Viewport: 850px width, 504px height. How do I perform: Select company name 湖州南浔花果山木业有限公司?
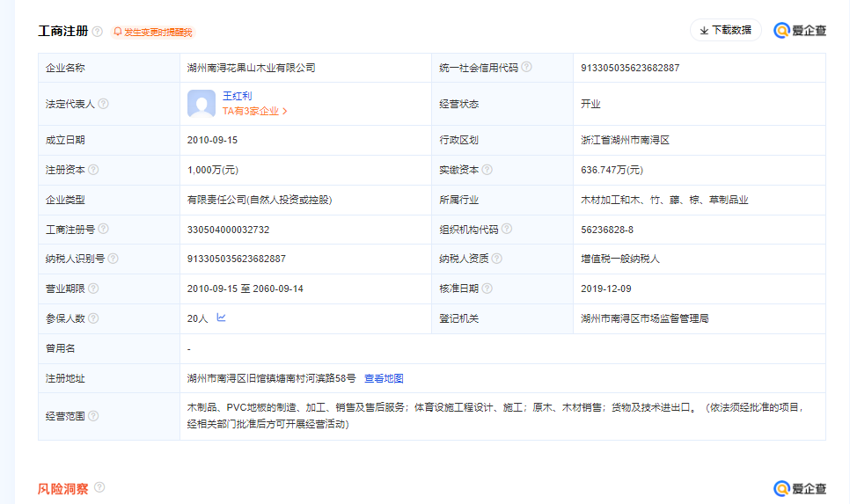pos(251,68)
